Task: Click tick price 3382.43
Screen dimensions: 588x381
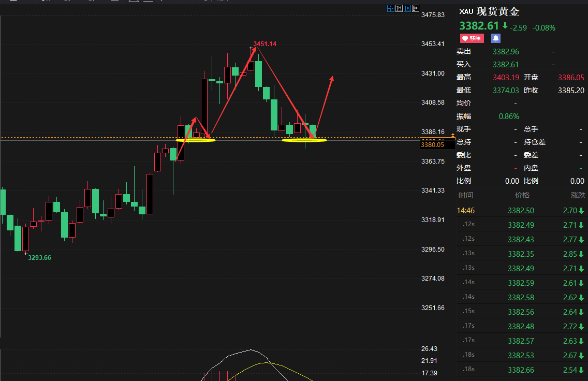Action: (521, 240)
